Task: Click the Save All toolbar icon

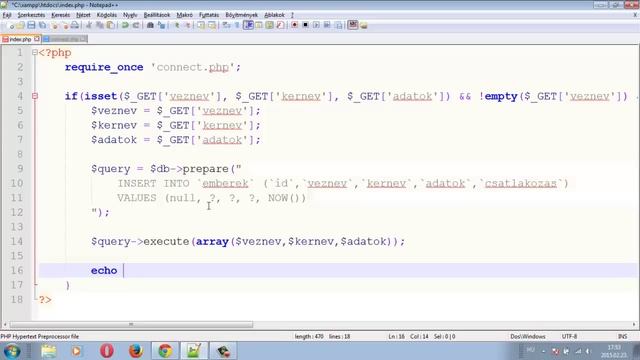Action: click(42, 25)
